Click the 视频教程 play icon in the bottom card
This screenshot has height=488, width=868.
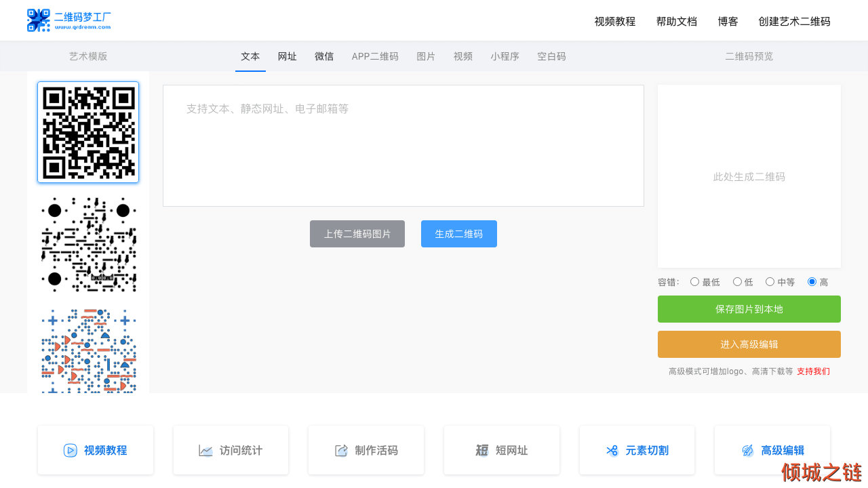tap(70, 450)
